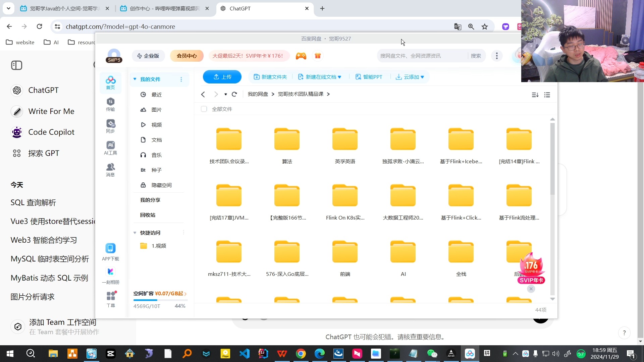
Task: Open 智能PPT tool
Action: [369, 77]
